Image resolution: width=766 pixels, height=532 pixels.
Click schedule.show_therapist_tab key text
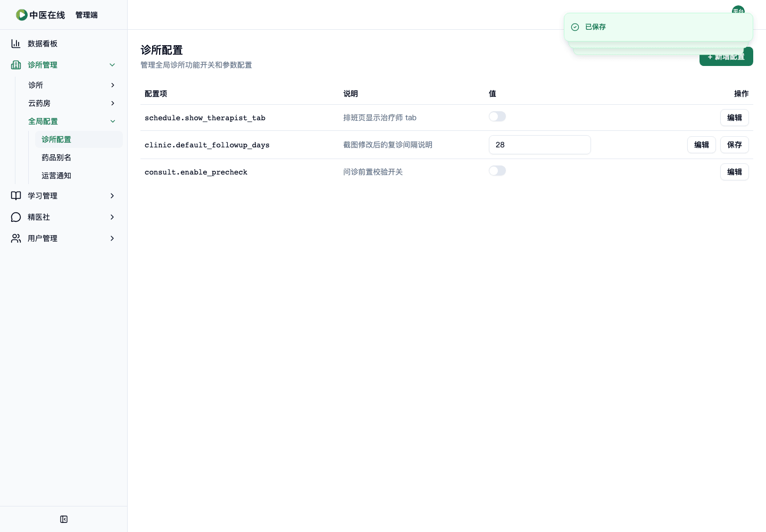point(205,118)
